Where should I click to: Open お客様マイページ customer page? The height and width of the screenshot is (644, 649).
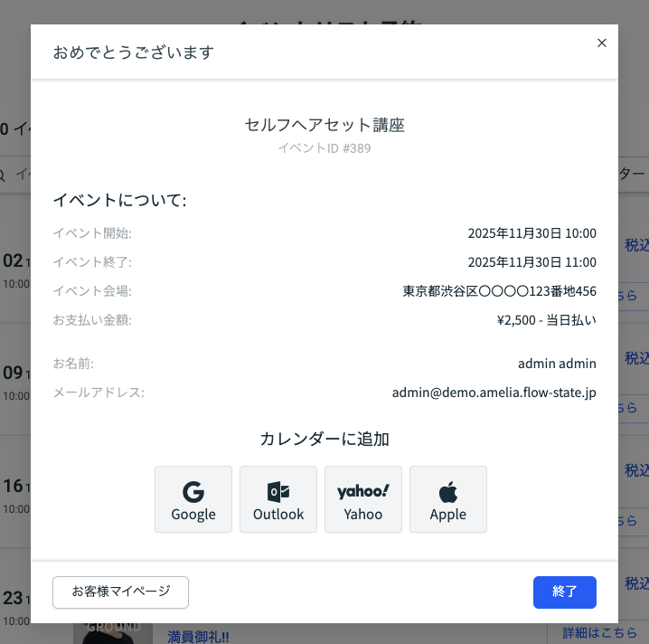coord(121,592)
